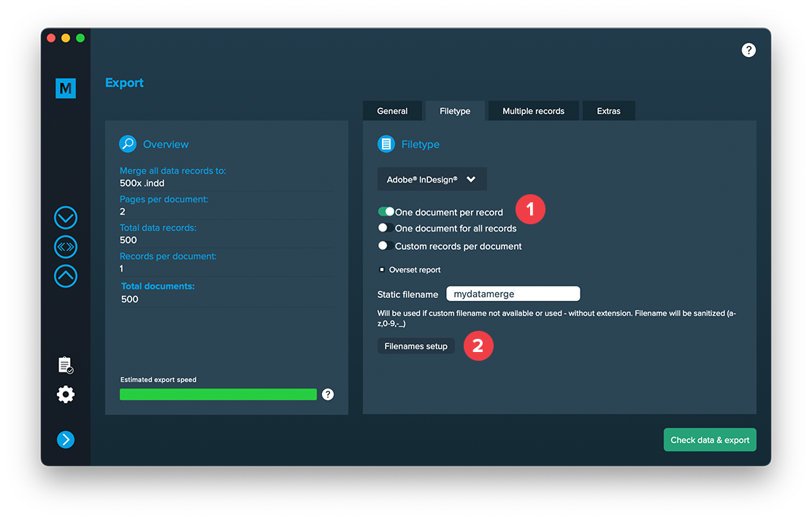Viewport: 812px width, 520px height.
Task: Click the help question mark at top right
Action: tap(748, 50)
